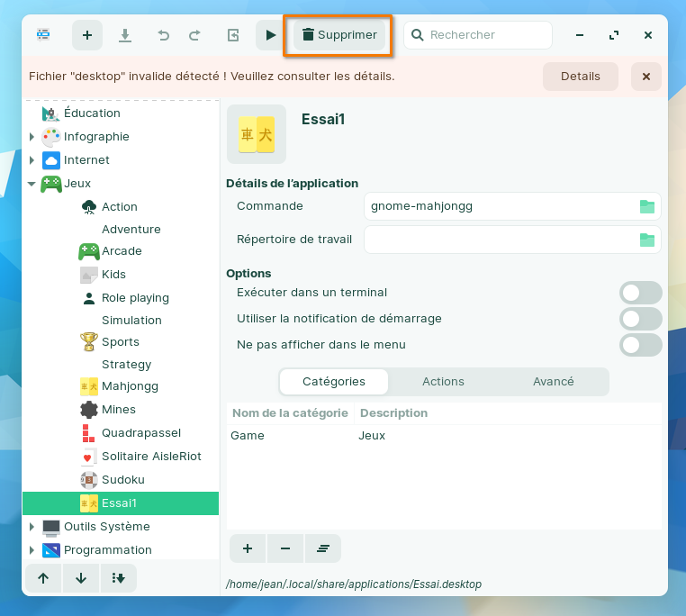The image size is (686, 616).
Task: Switch to the Actions tab
Action: coord(443,382)
